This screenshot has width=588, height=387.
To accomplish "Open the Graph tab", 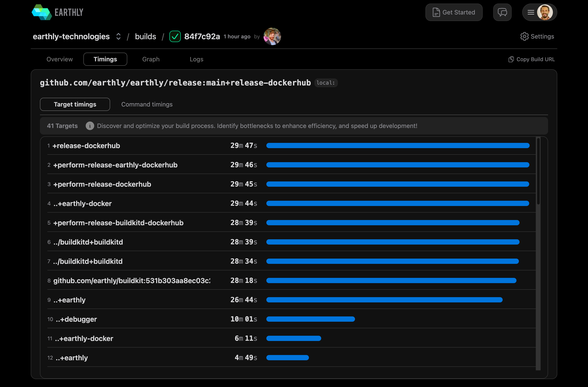I will pyautogui.click(x=151, y=59).
